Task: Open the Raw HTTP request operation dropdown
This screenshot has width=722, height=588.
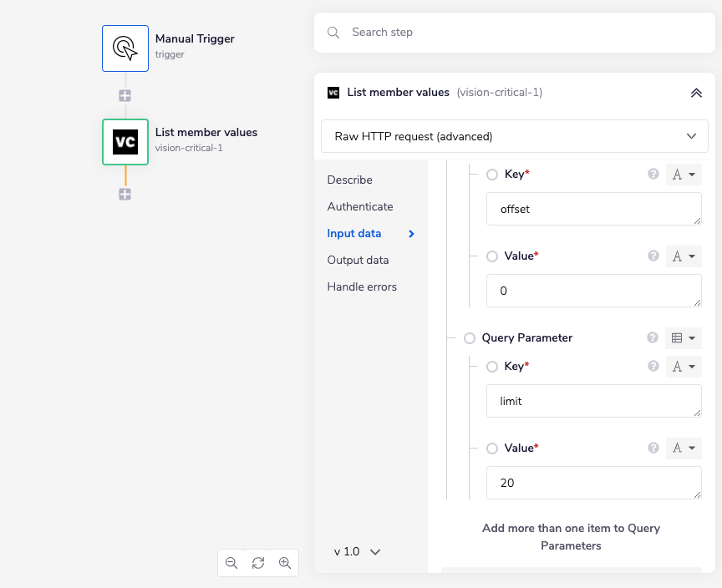Action: tap(514, 136)
